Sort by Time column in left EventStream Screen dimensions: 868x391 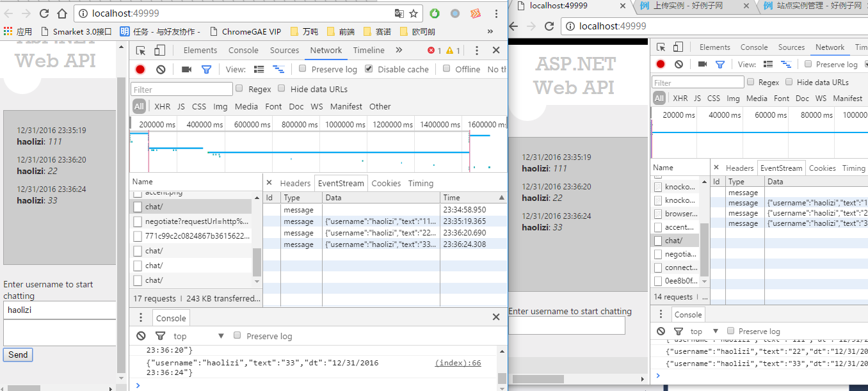tap(473, 198)
